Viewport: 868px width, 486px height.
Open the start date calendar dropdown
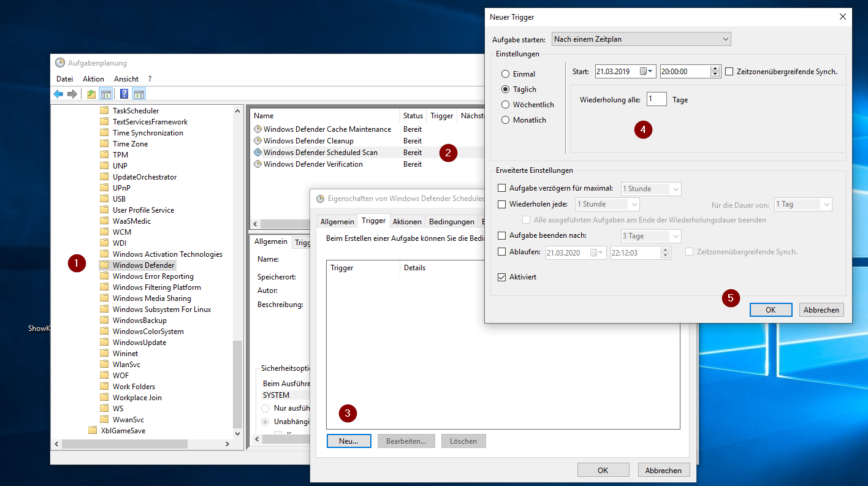tap(647, 72)
